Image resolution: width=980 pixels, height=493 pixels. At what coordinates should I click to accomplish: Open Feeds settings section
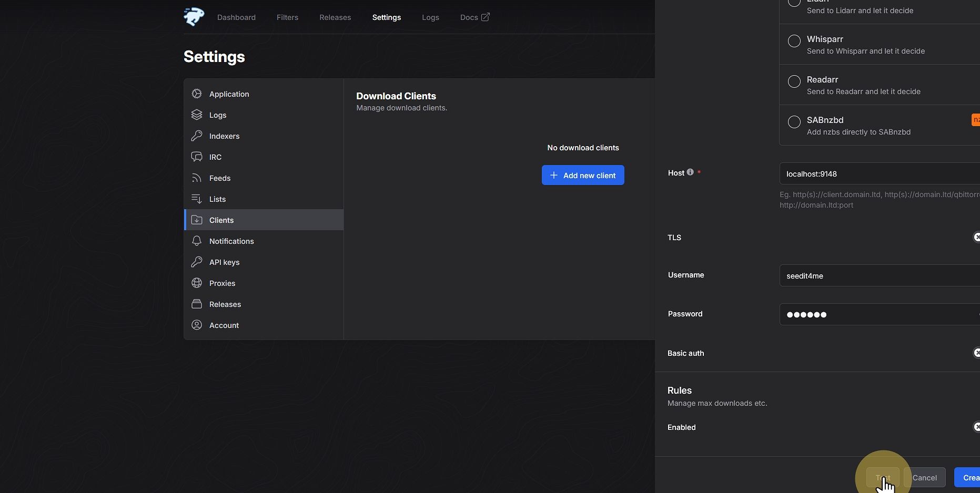tap(264, 178)
